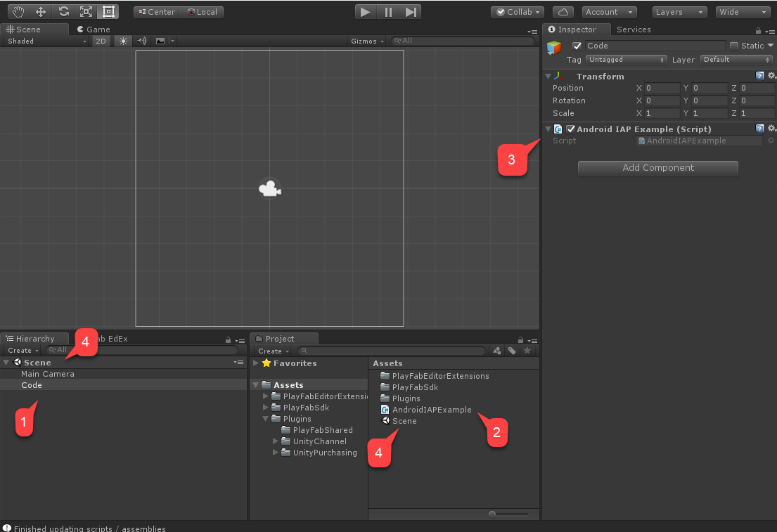
Task: Click the Add Component button
Action: [657, 168]
